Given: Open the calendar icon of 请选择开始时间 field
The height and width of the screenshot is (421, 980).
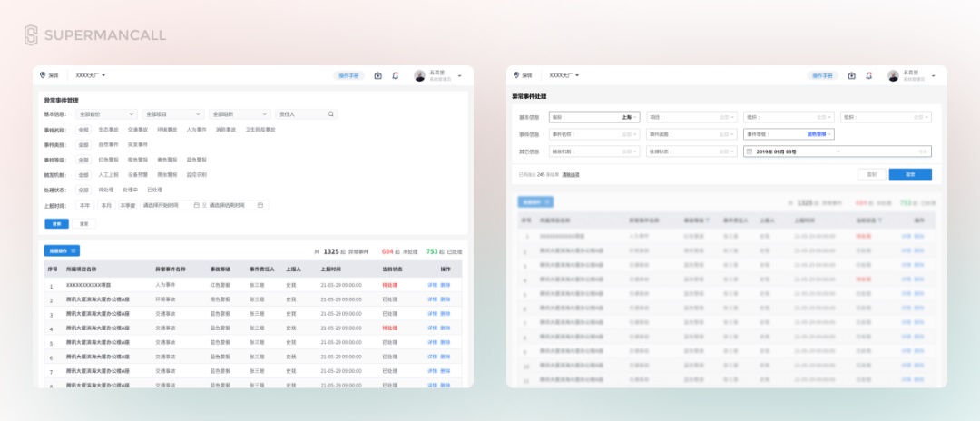Looking at the screenshot, I should (x=196, y=205).
